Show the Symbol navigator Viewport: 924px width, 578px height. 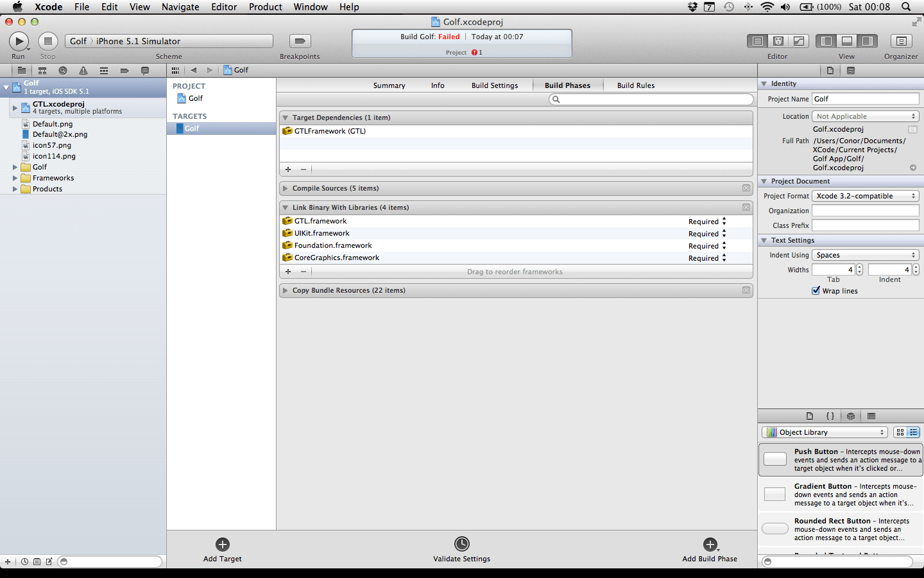[42, 71]
